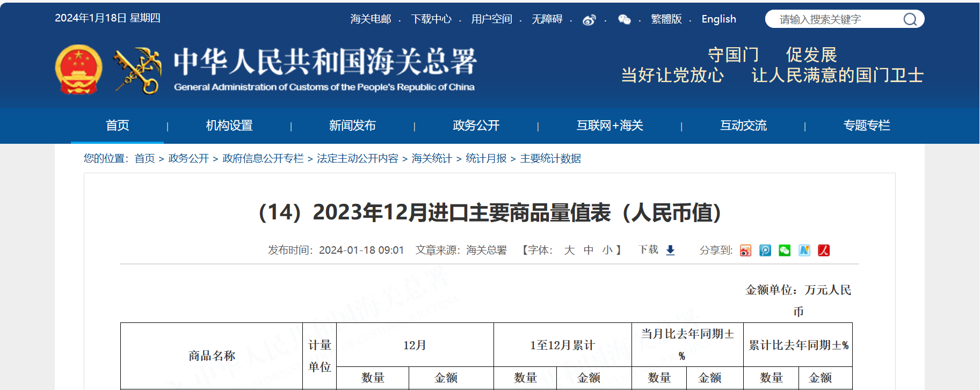Share via the blue P icon
The height and width of the screenshot is (390, 980).
pos(765,251)
